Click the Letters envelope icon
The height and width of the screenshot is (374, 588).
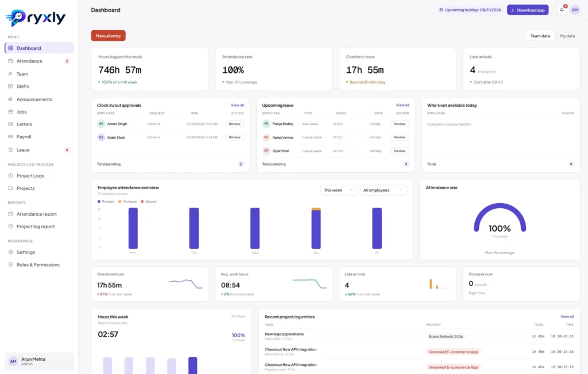pyautogui.click(x=10, y=124)
